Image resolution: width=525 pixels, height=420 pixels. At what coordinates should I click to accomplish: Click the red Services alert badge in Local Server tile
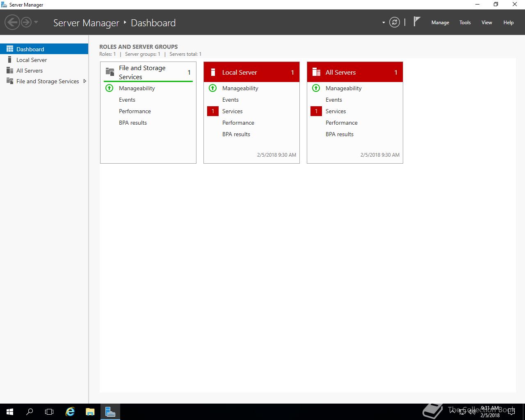(x=213, y=111)
